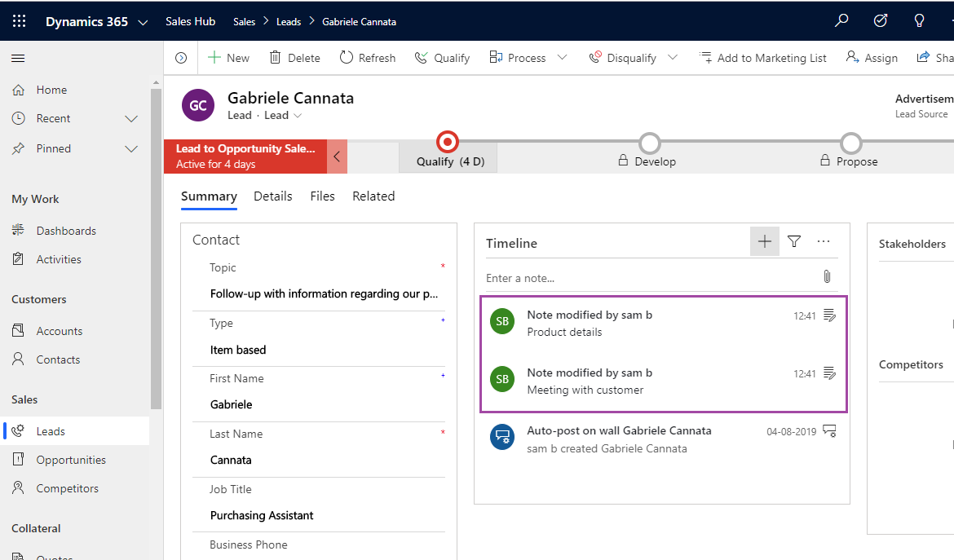Click the Qualify button

click(442, 58)
